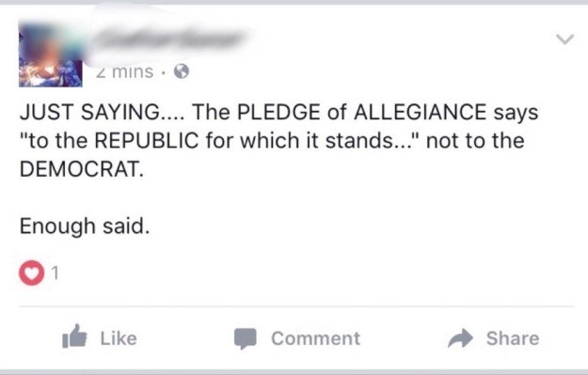Click the word "REPUBLIC" in the post

click(146, 140)
